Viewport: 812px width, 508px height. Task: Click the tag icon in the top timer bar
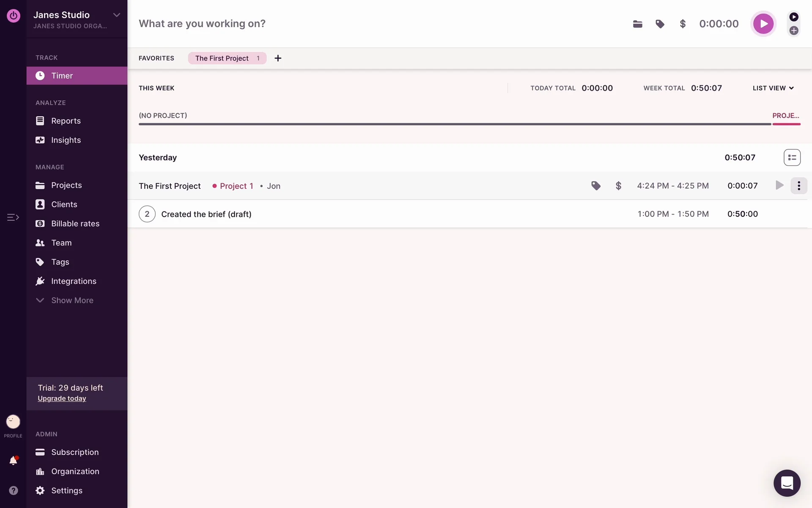(660, 24)
